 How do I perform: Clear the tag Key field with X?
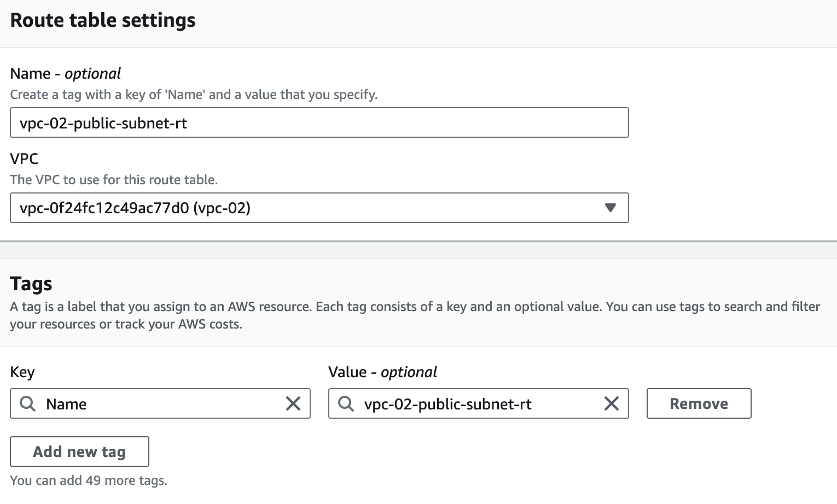tap(293, 404)
